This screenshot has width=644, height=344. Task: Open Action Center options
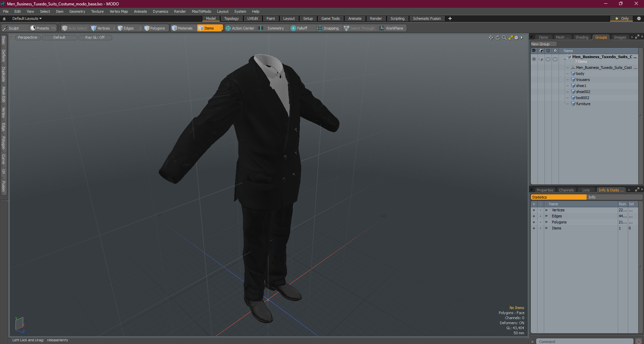[x=240, y=28]
